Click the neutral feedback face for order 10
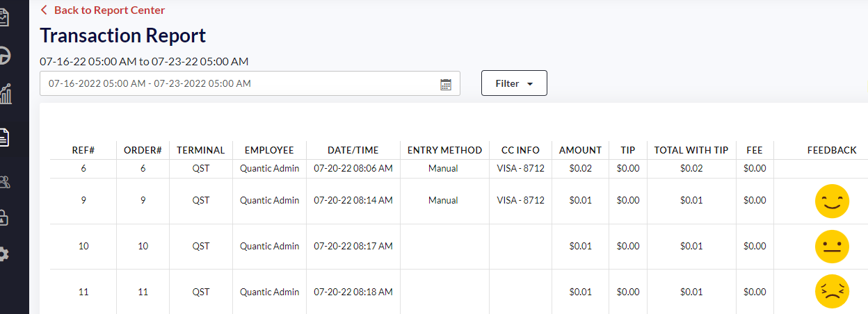868x314 pixels. [832, 247]
